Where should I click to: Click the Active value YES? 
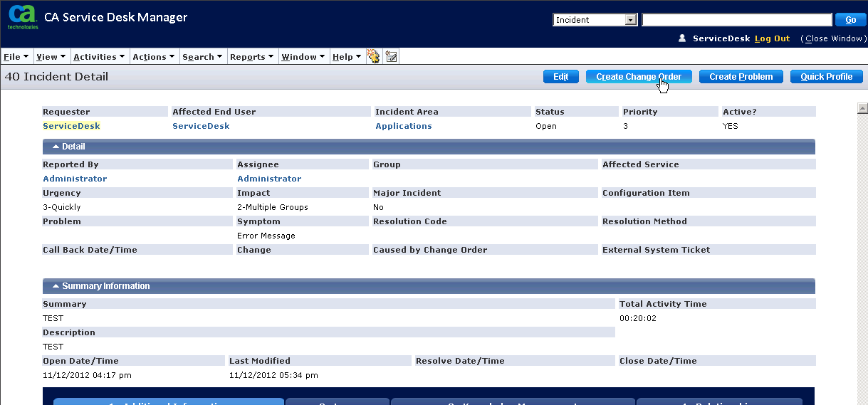(x=730, y=126)
